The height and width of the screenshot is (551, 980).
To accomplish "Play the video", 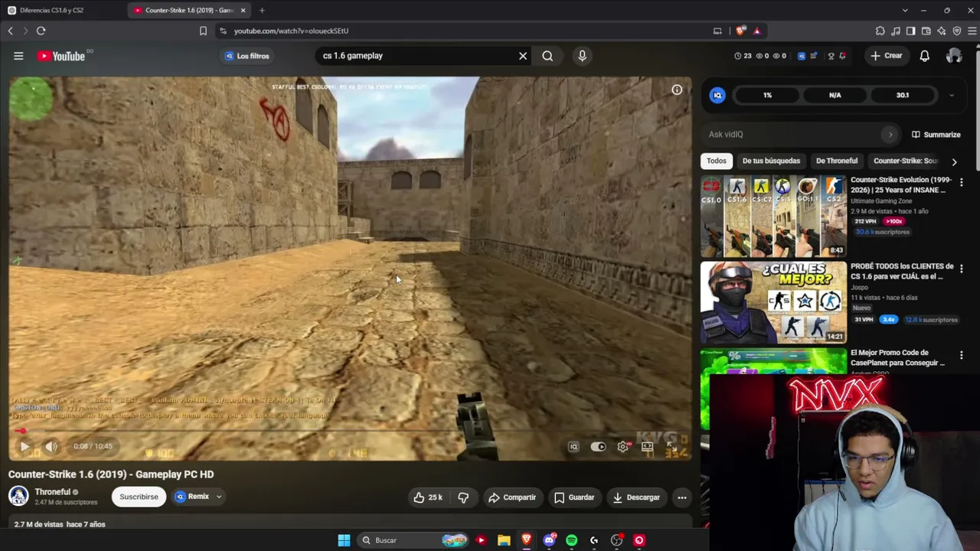I will coord(24,446).
